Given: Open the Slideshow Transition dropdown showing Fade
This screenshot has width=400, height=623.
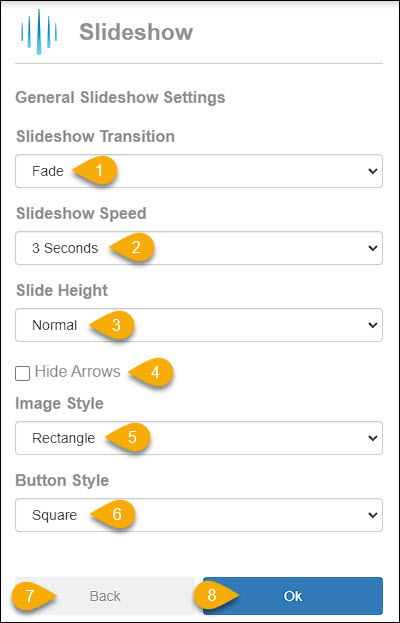Looking at the screenshot, I should (199, 171).
